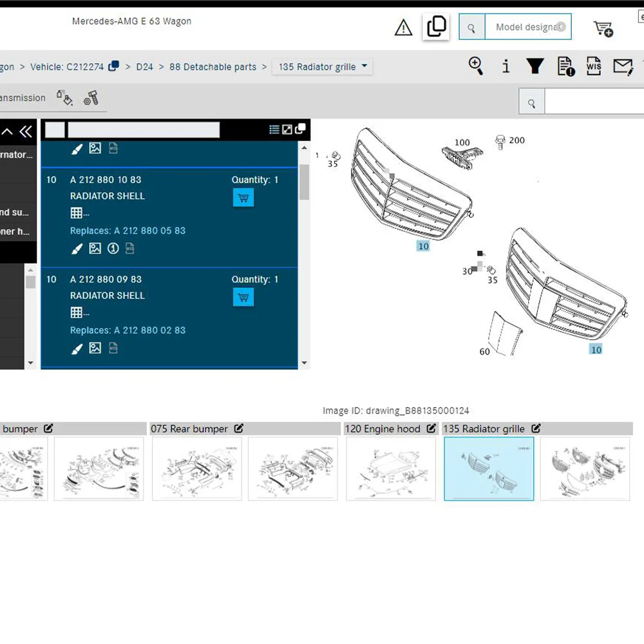This screenshot has width=644, height=644.
Task: Open the information 'i' icon
Action: (506, 66)
